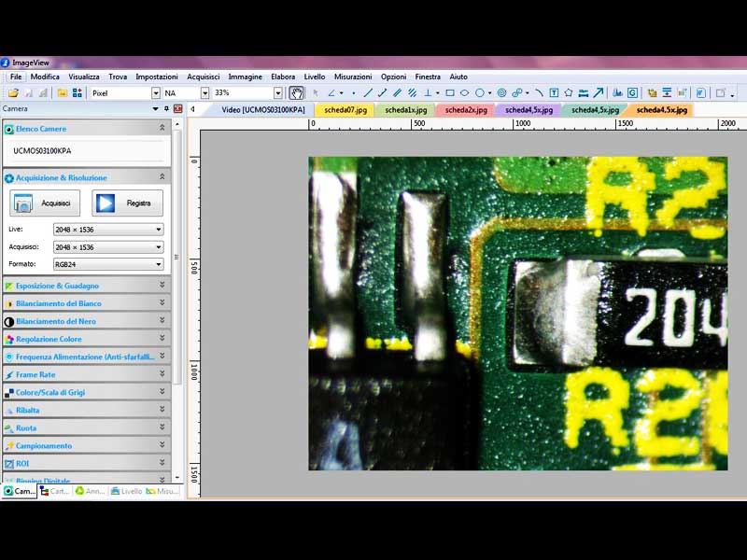Viewport: 747px width, 560px height.
Task: Open the Elabora menu
Action: [283, 77]
